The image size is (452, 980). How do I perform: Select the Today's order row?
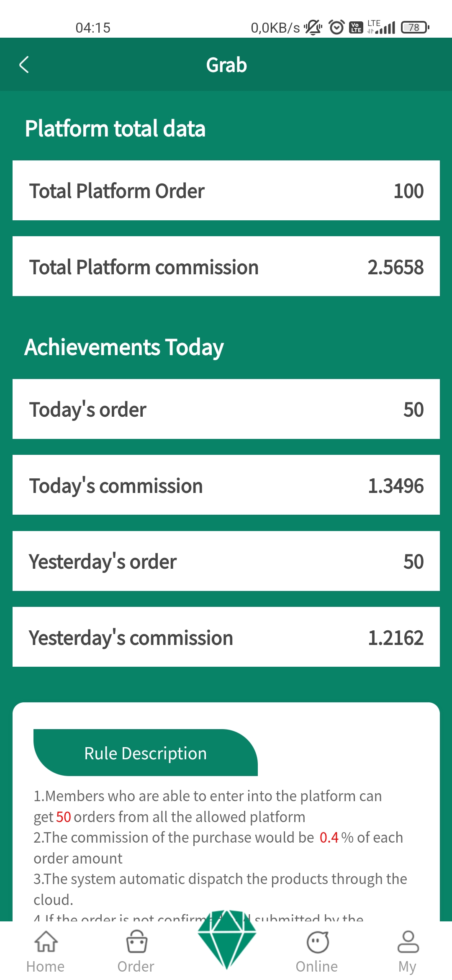point(226,409)
